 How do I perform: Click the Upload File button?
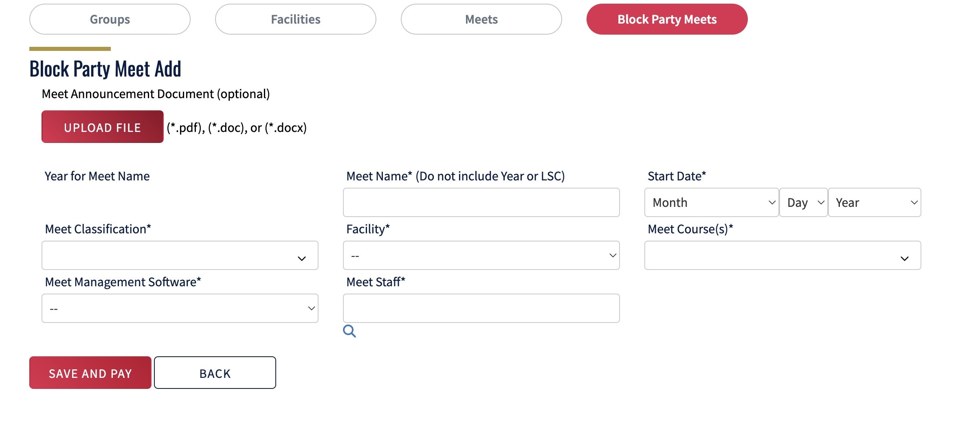click(x=103, y=127)
